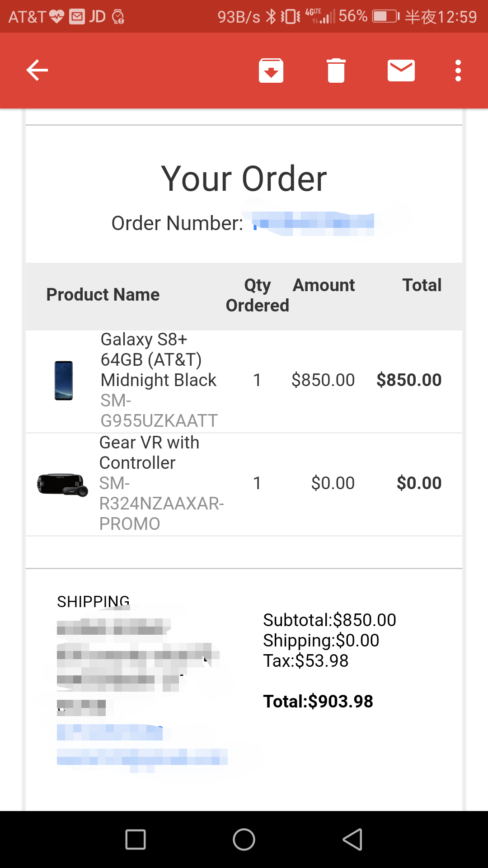This screenshot has width=488, height=868.
Task: Tap the Gear VR headset thumbnail
Action: click(x=62, y=484)
